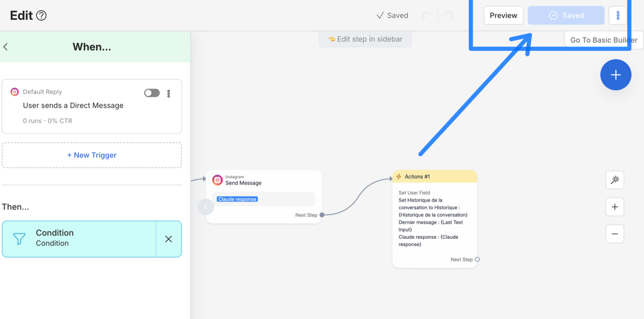Collapse the sidebar with round arrow button
Image resolution: width=644 pixels, height=319 pixels.
(206, 207)
